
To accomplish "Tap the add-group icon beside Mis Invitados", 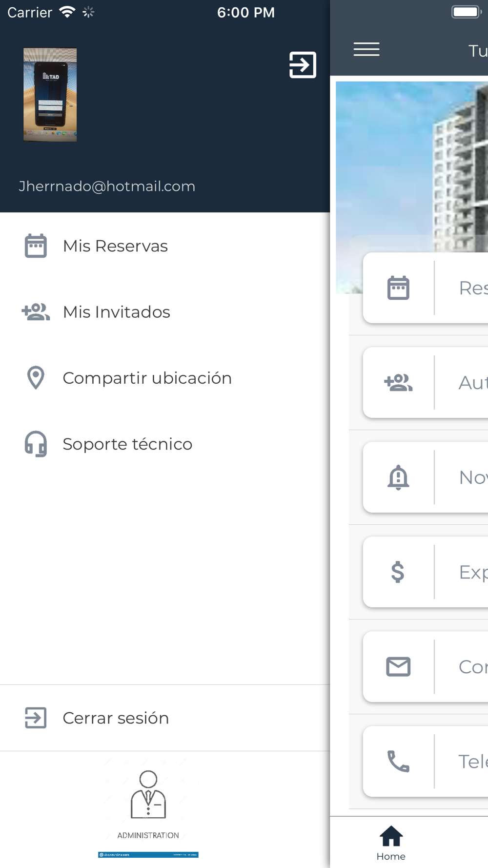I will click(36, 311).
